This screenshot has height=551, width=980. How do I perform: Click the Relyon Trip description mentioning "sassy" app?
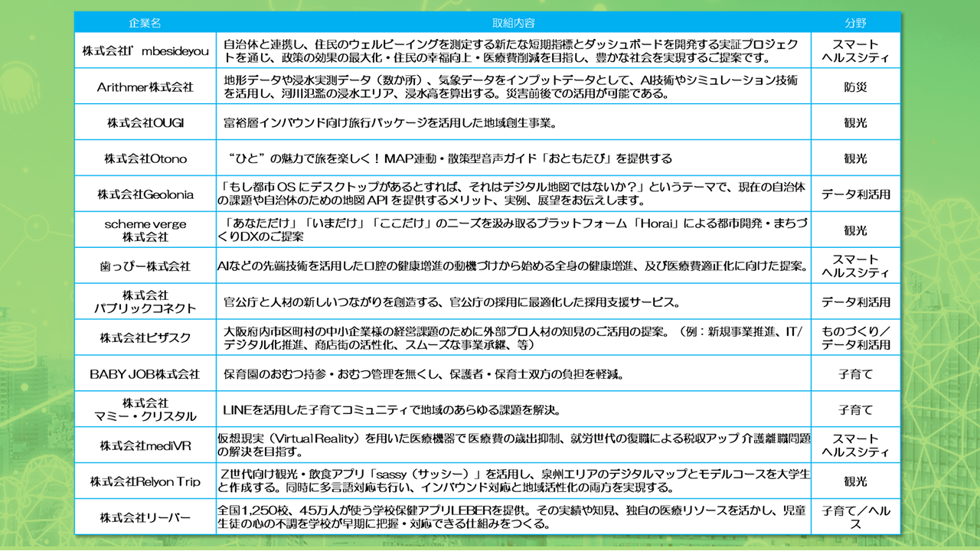tap(513, 481)
